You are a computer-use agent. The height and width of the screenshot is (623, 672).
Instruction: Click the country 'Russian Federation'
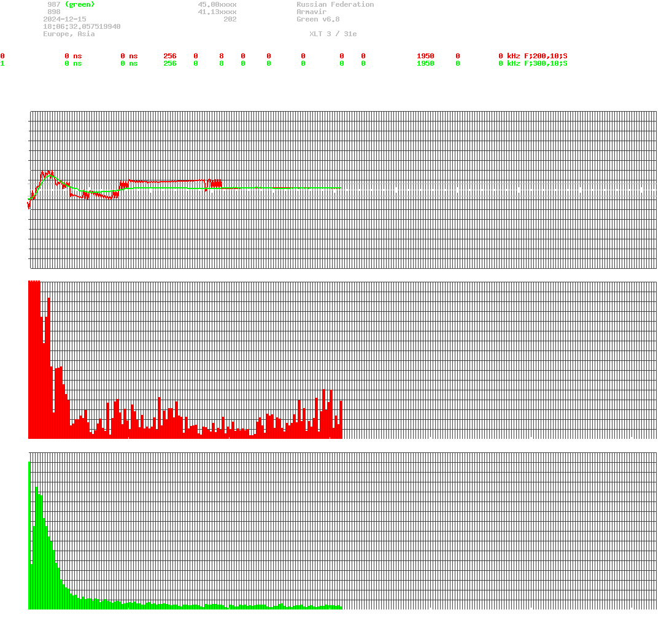335,4
